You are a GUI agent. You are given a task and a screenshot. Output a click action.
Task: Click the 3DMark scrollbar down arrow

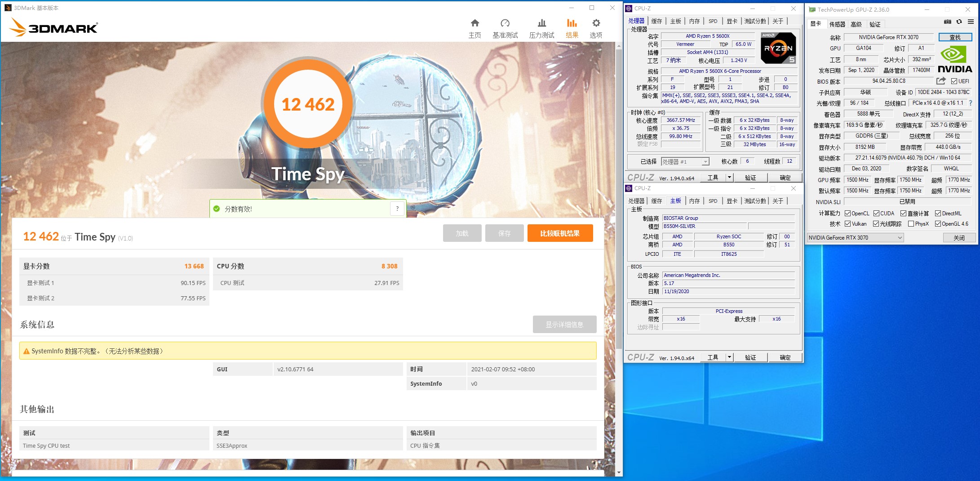[619, 472]
